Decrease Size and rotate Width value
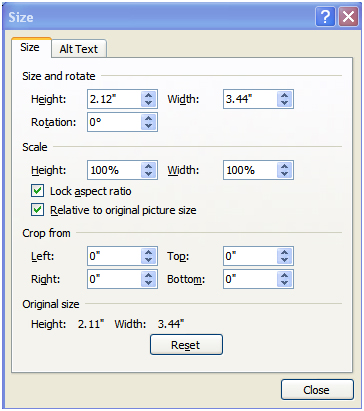The height and width of the screenshot is (411, 364). (x=284, y=103)
